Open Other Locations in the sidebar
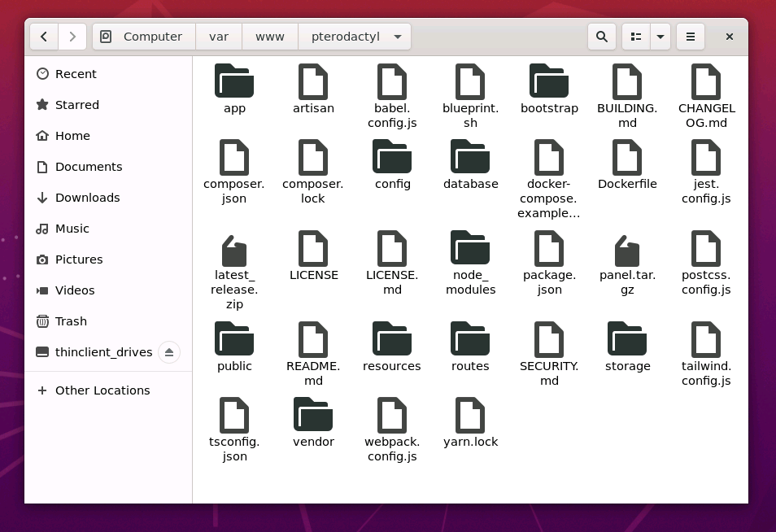 [108, 390]
